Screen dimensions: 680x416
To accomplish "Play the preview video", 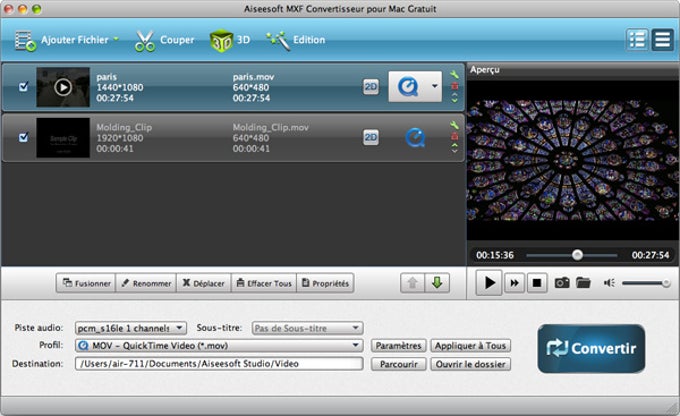I will (489, 283).
